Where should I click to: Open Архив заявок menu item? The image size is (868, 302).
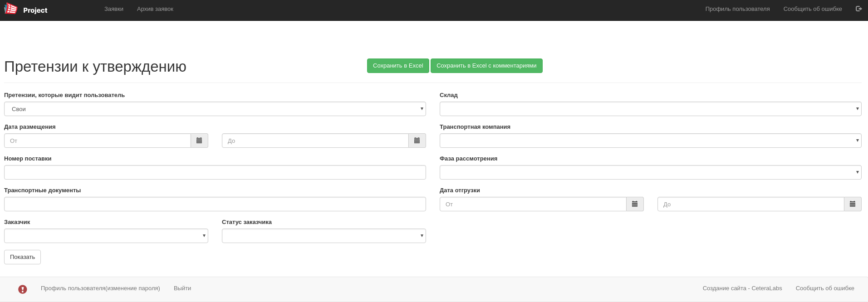155,9
